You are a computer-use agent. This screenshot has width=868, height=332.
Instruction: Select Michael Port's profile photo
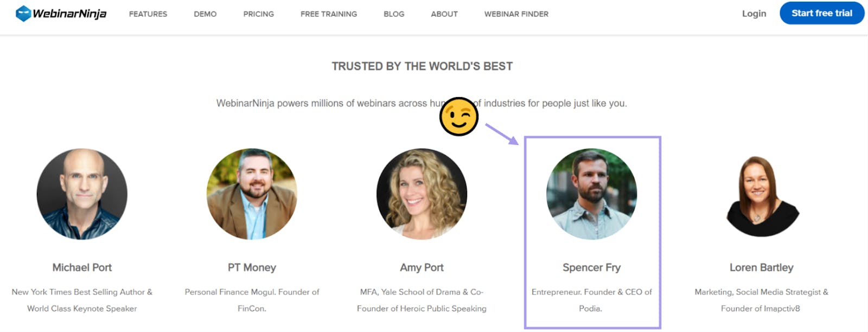(x=82, y=194)
